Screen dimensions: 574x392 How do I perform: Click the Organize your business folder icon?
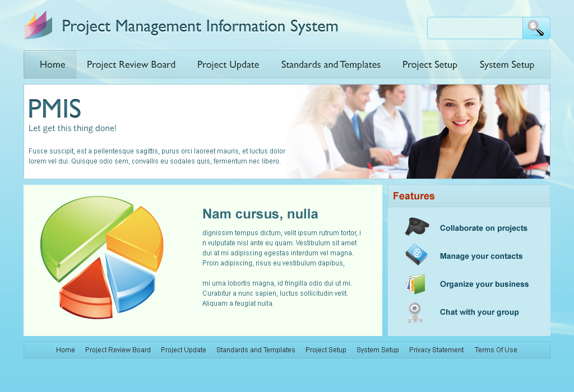click(415, 284)
